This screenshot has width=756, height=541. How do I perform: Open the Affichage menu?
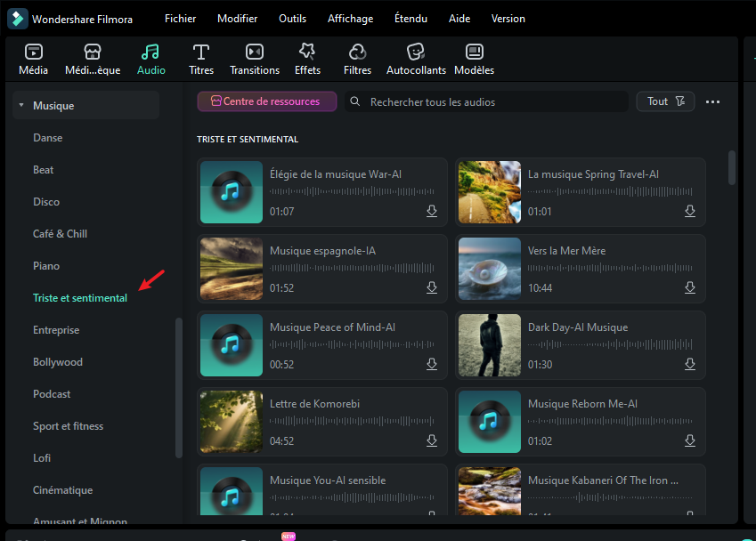click(x=350, y=19)
